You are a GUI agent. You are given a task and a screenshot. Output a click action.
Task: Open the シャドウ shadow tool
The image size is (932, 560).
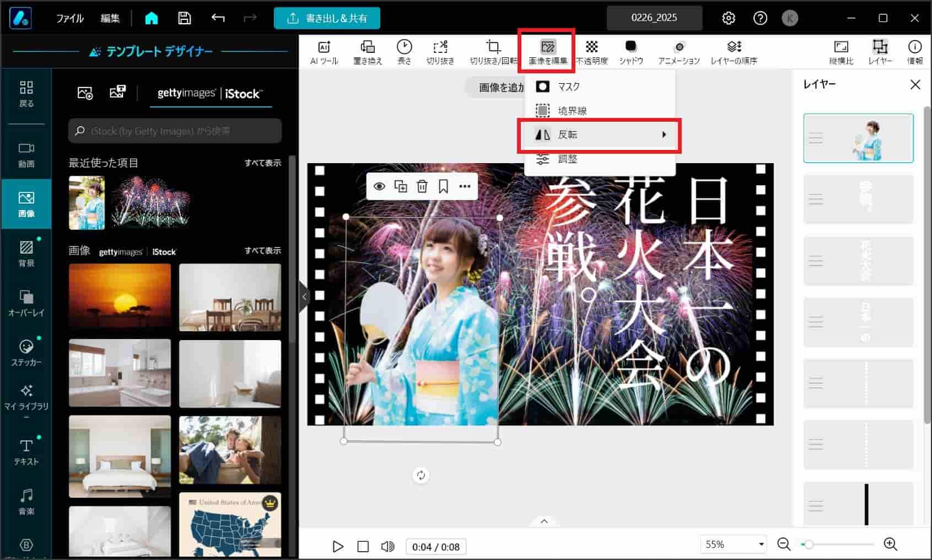631,52
